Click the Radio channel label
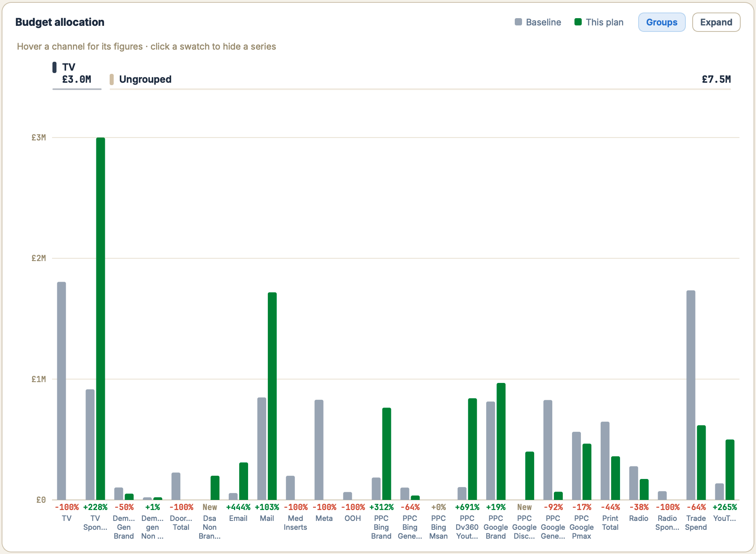This screenshot has width=756, height=554. (x=639, y=518)
